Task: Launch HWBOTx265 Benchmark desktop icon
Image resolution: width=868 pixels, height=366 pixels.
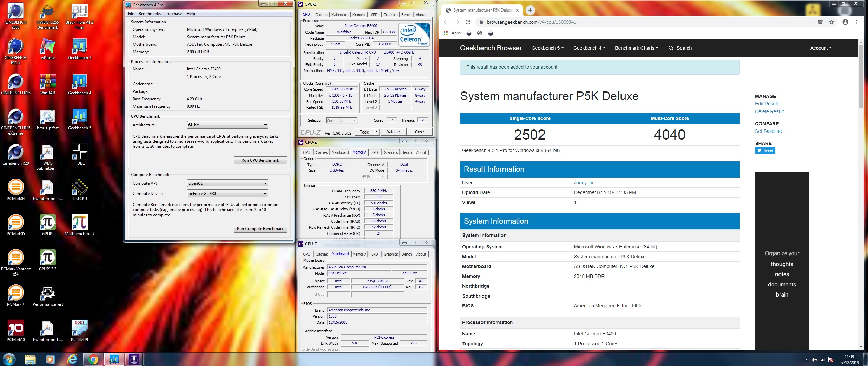Action: 47,16
